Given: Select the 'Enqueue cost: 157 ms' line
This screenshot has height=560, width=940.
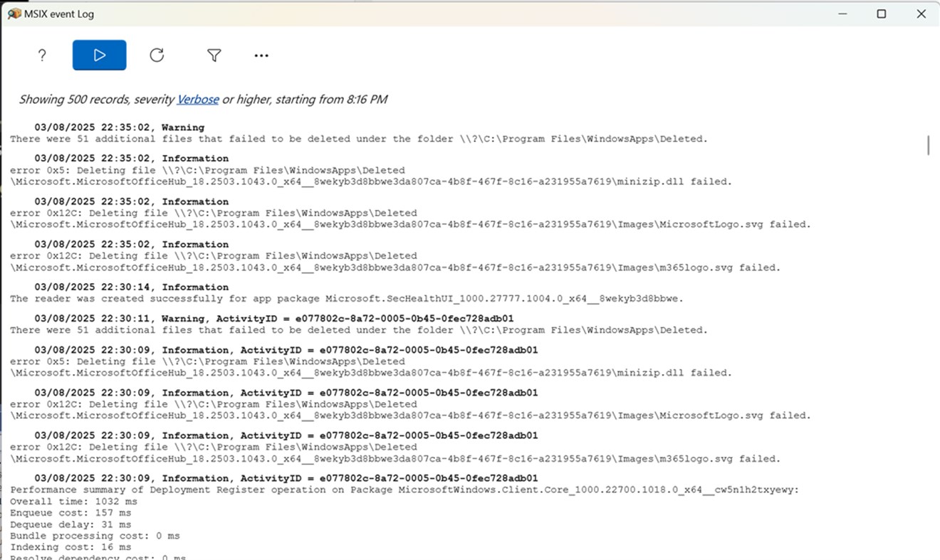Looking at the screenshot, I should (70, 513).
